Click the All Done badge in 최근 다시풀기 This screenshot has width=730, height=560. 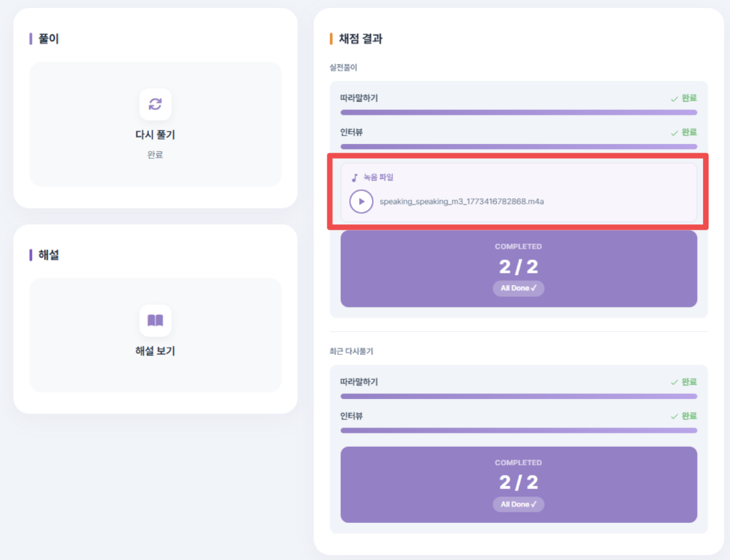(x=518, y=504)
